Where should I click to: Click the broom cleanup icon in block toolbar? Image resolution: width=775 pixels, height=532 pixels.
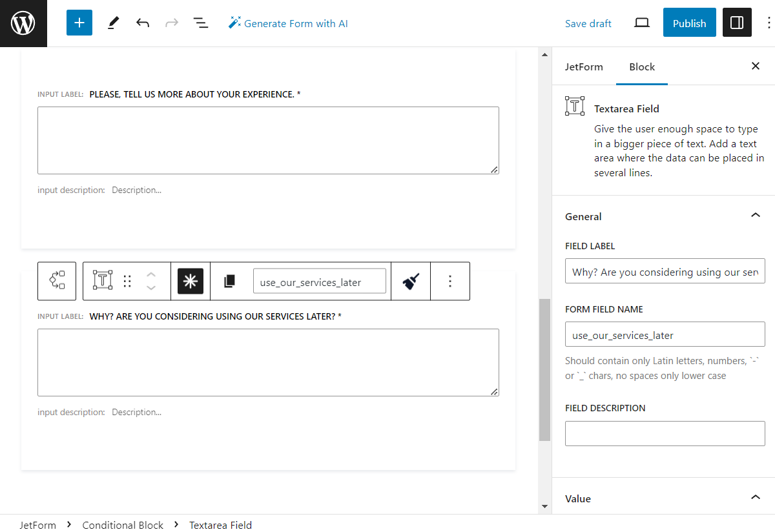[411, 281]
